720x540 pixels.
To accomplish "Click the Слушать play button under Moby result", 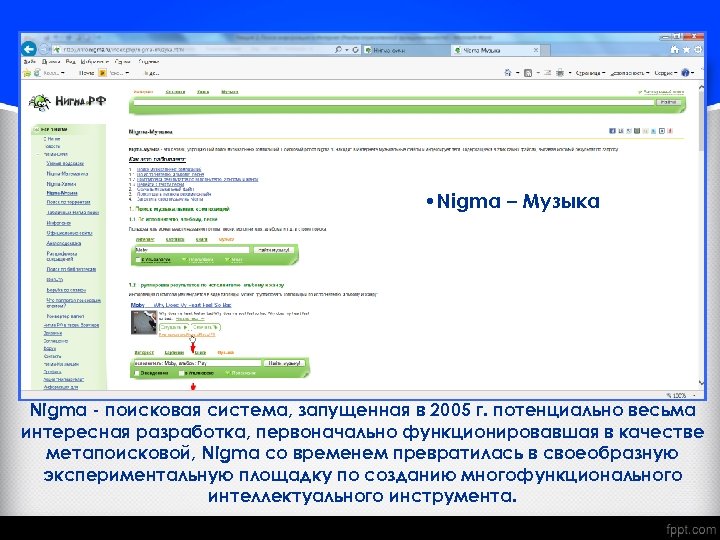I will click(x=174, y=327).
